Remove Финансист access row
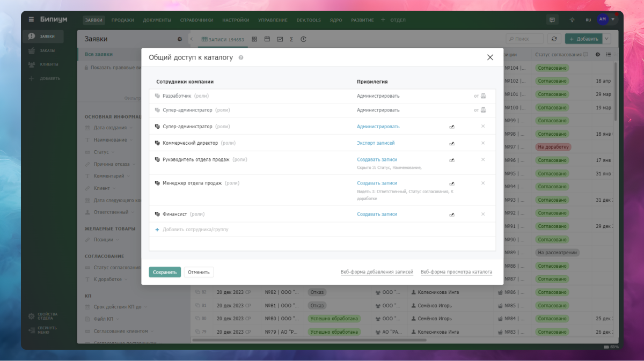This screenshot has width=644, height=361. [x=483, y=214]
